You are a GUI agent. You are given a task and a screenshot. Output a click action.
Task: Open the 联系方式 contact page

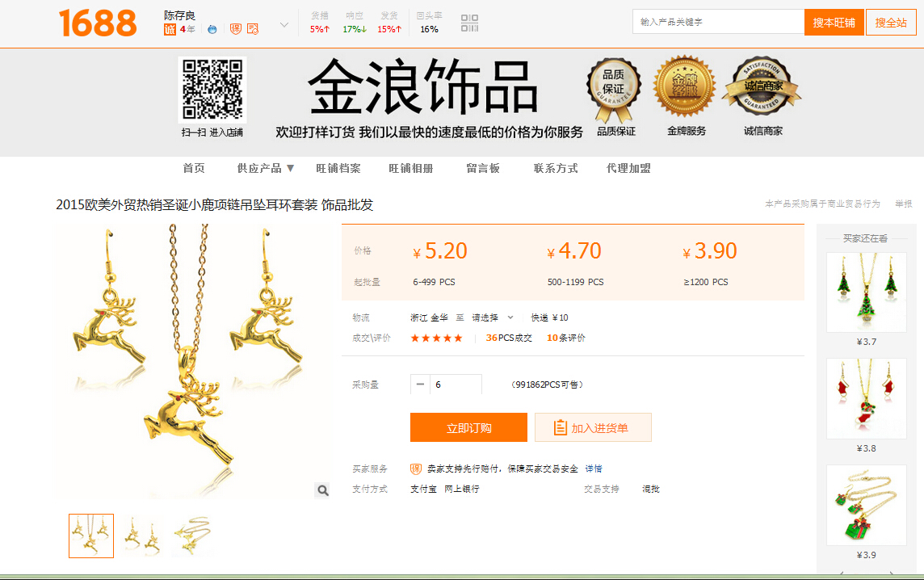click(556, 168)
